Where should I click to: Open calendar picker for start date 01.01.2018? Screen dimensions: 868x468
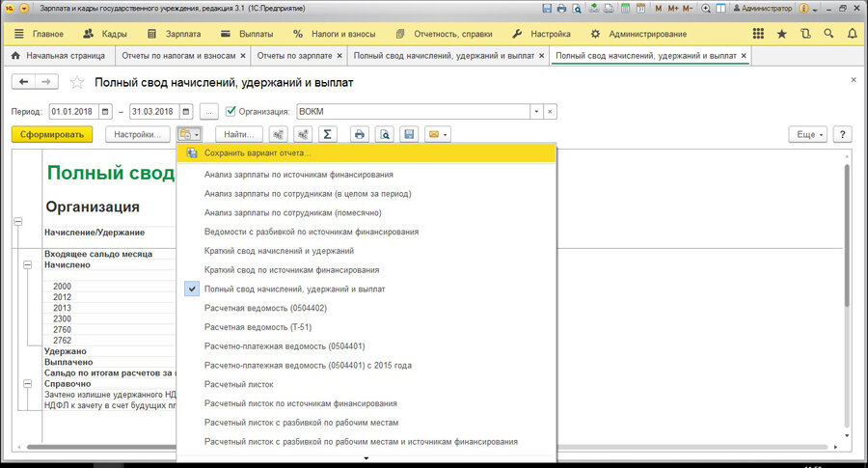point(105,111)
